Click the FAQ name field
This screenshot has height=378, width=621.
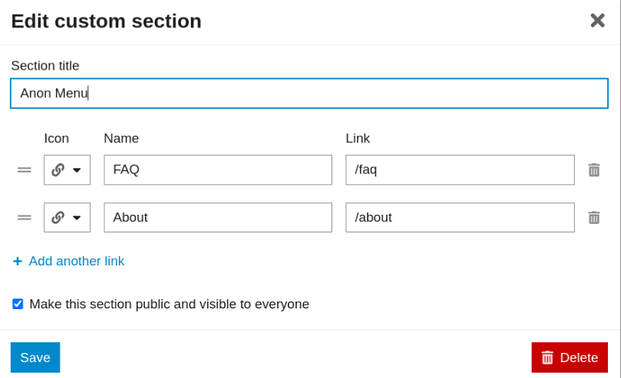pyautogui.click(x=218, y=170)
